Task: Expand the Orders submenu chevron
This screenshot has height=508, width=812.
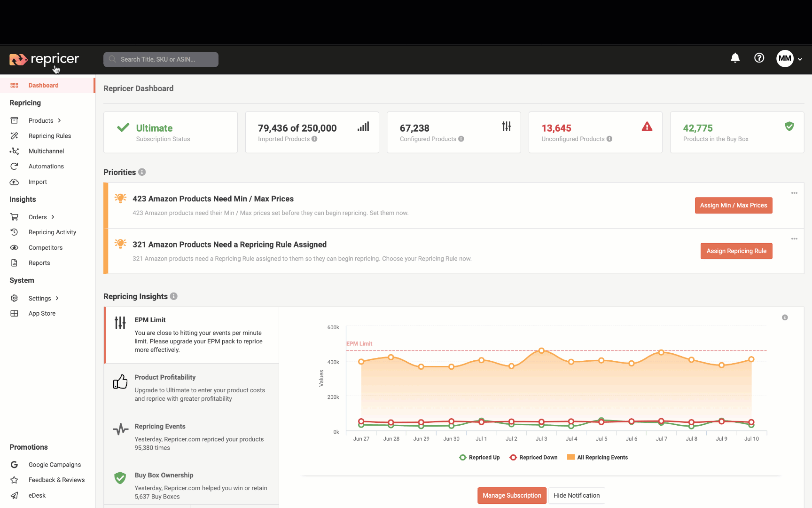Action: click(53, 217)
